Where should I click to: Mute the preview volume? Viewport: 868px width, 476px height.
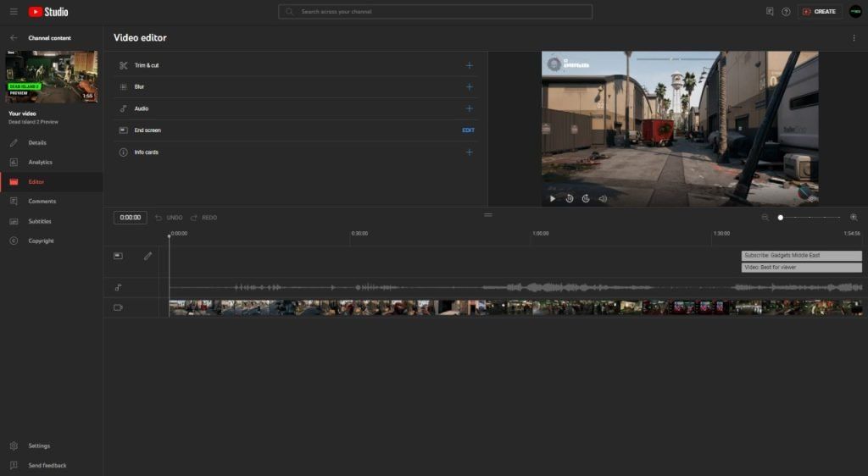(603, 198)
